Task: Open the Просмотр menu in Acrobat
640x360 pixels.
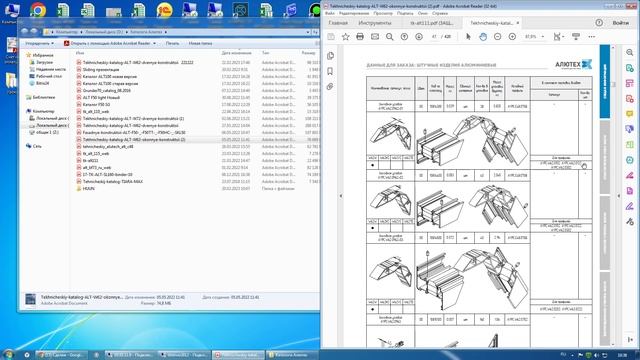Action: (383, 13)
